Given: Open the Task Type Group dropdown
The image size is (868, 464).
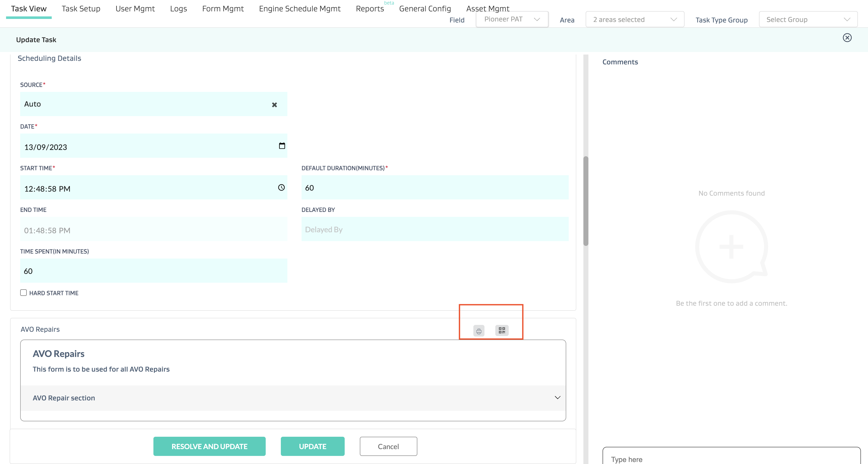Looking at the screenshot, I should pos(808,19).
